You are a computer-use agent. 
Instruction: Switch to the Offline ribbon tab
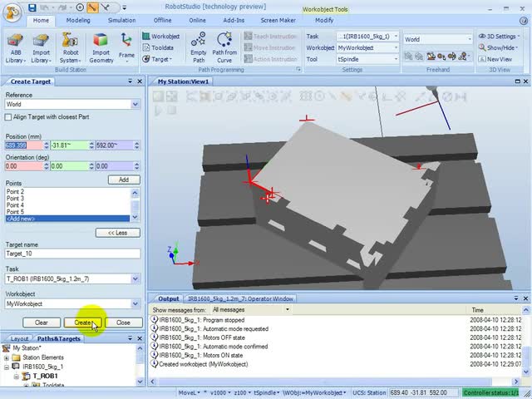point(163,20)
